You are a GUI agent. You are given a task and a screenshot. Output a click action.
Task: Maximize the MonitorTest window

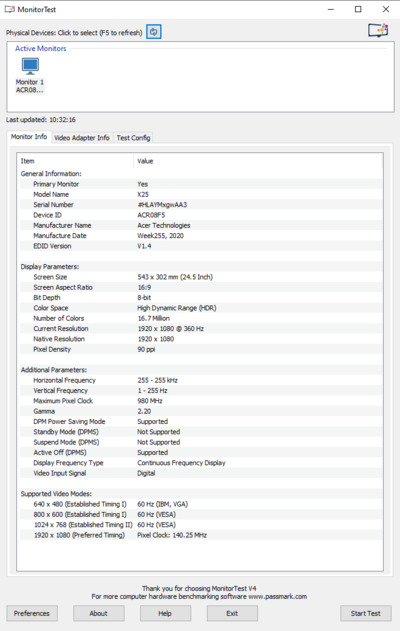[358, 9]
